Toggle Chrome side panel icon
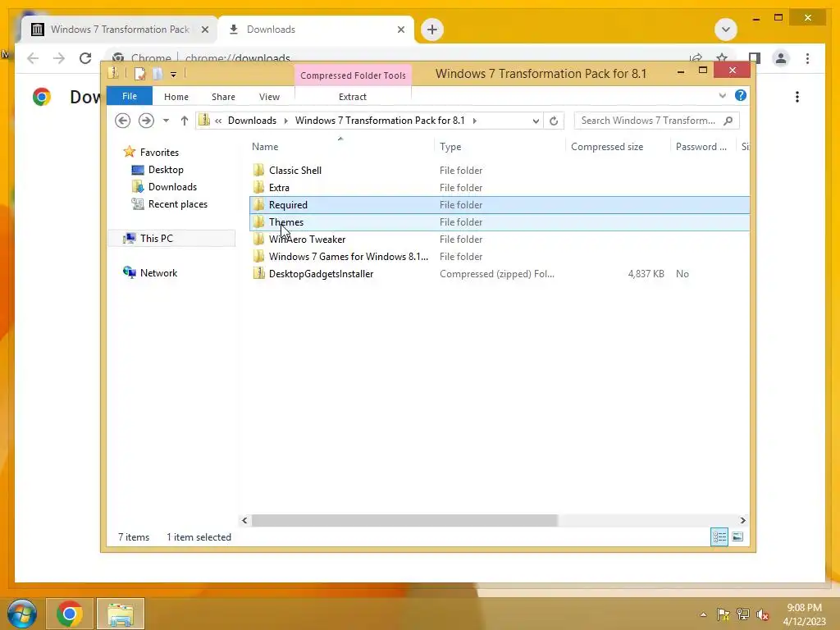This screenshot has height=630, width=840. point(755,58)
